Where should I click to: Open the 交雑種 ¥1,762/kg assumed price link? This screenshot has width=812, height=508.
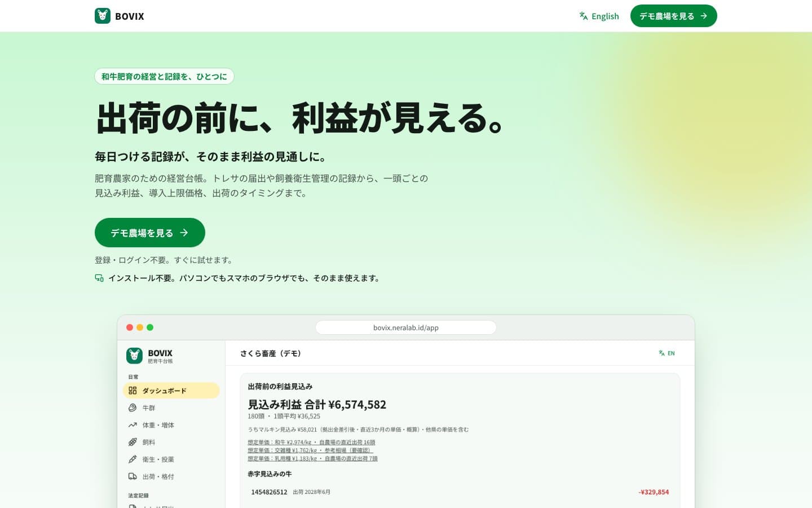[310, 450]
